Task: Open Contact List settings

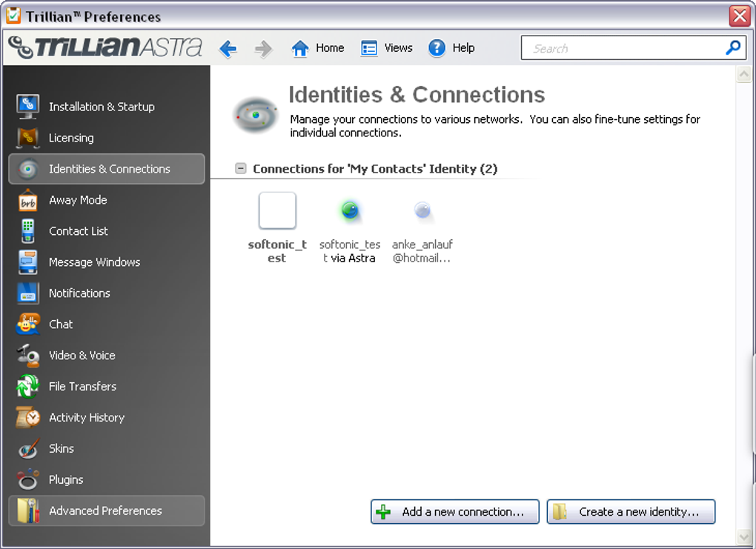Action: click(x=78, y=231)
